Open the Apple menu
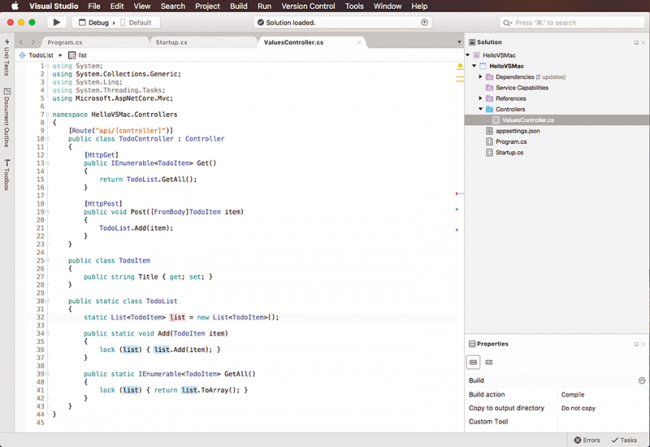 15,6
